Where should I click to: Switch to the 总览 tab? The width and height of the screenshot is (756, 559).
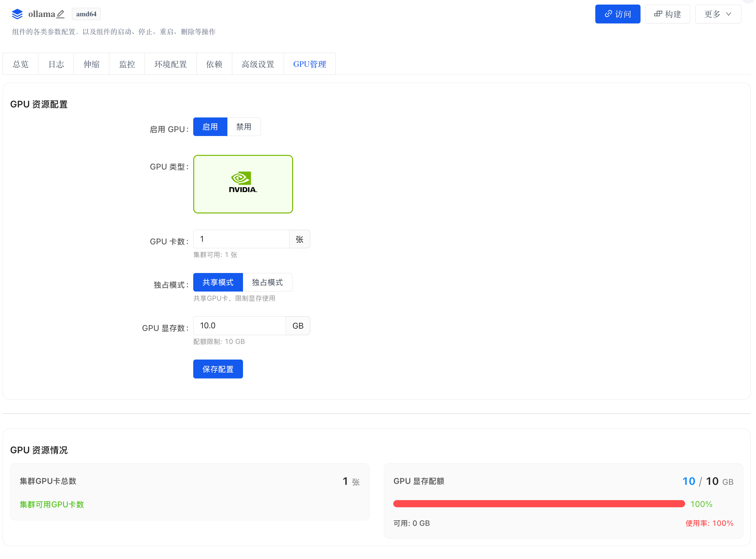pyautogui.click(x=20, y=64)
